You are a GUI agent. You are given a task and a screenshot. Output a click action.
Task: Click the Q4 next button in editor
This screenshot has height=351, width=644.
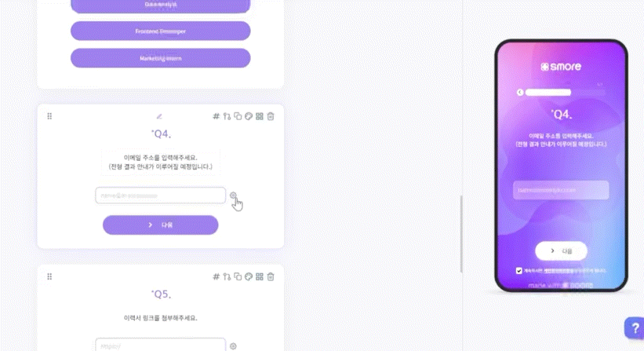[161, 225]
